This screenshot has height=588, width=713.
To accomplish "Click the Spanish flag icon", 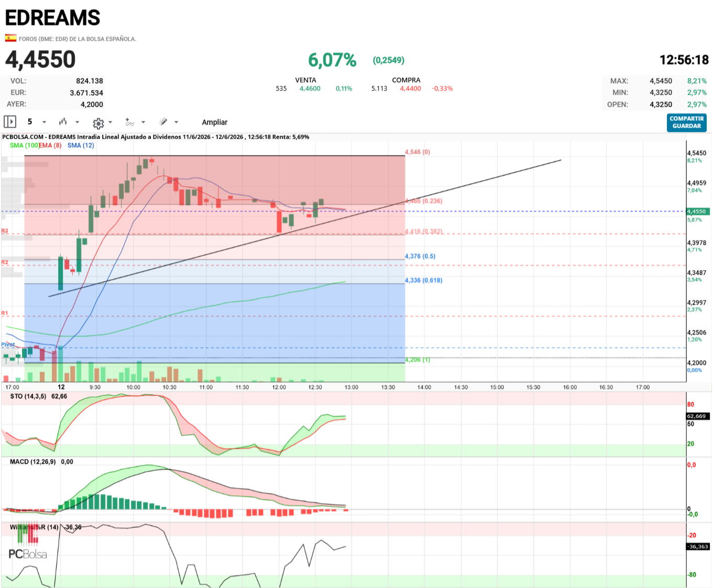I will click(10, 38).
